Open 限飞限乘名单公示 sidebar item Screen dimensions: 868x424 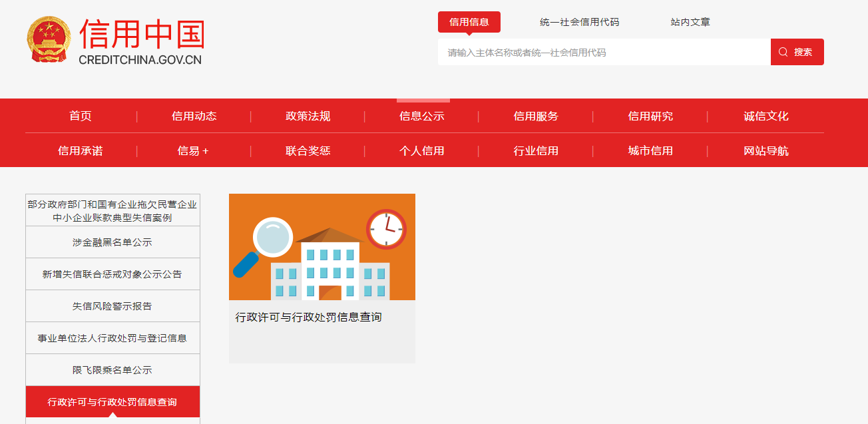coord(112,370)
